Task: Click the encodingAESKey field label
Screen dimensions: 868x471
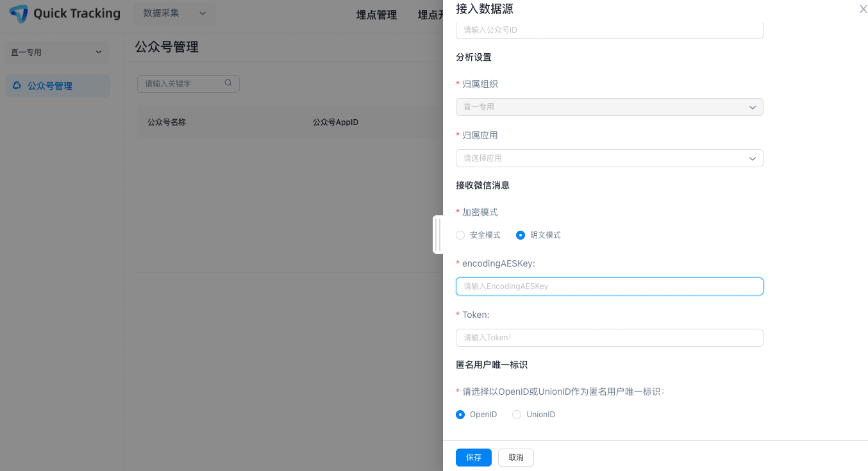Action: [499, 263]
